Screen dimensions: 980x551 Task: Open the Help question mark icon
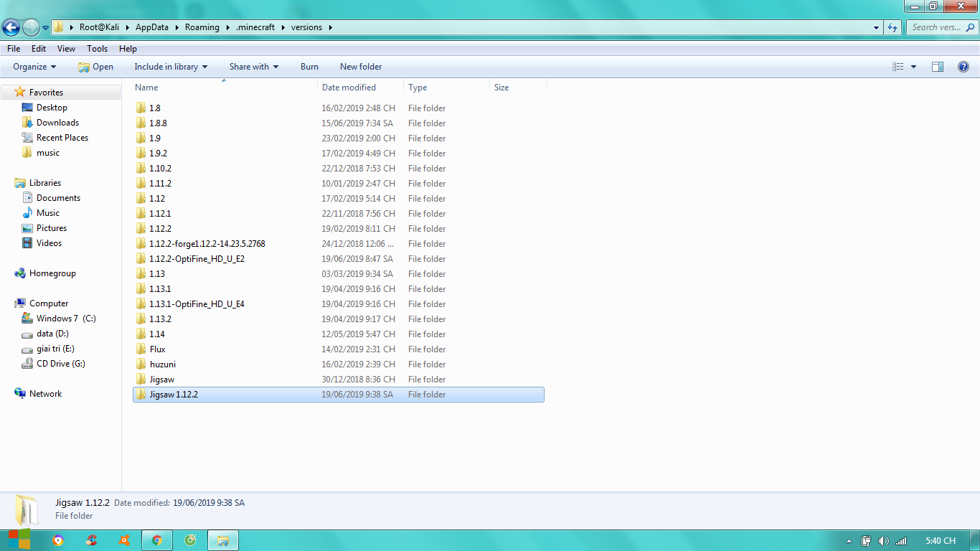[x=963, y=67]
